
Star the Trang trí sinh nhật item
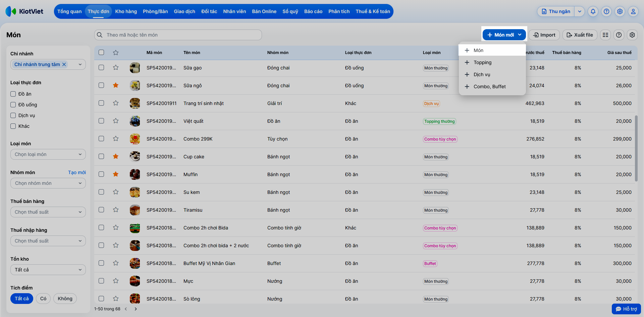pyautogui.click(x=116, y=103)
